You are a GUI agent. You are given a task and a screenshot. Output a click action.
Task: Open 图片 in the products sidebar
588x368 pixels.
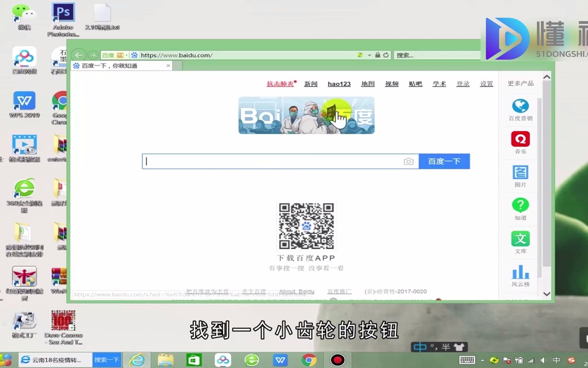coord(521,176)
